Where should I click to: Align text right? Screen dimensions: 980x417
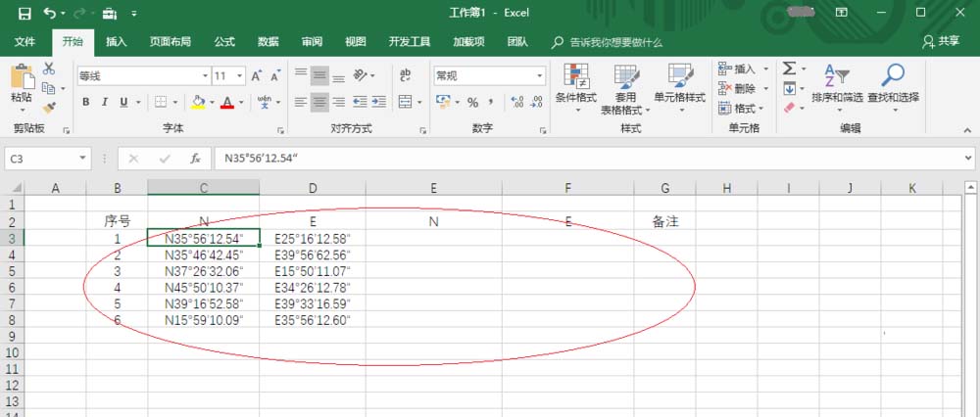tap(339, 102)
